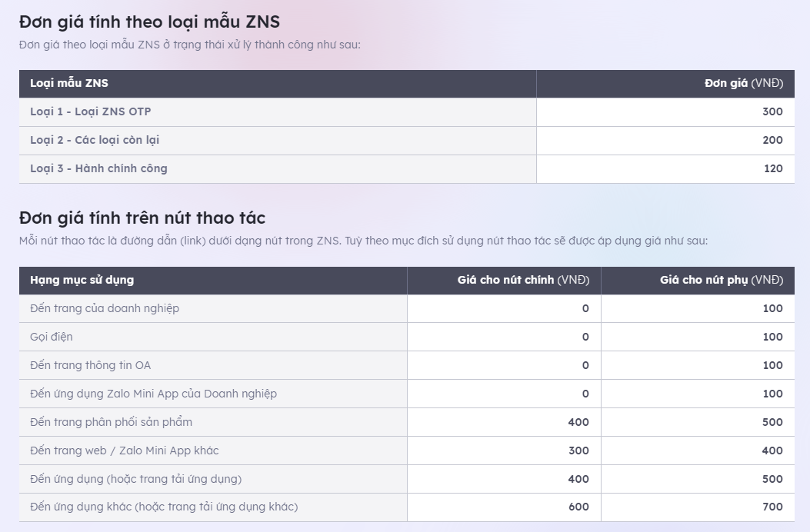Click the "Đơn giá tính trên nút thao tác" heading
The width and height of the screenshot is (810, 532).
point(142,218)
